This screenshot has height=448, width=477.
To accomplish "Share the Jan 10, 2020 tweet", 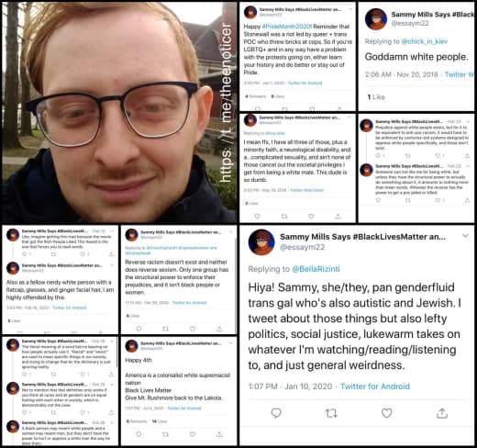I will pos(442,413).
